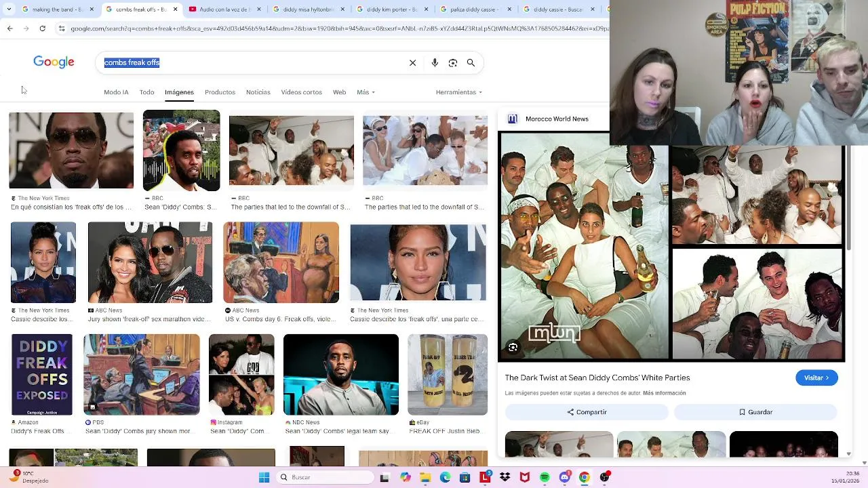The width and height of the screenshot is (868, 488).
Task: Open the PBS jury courtroom sketch thumbnail
Action: point(142,375)
